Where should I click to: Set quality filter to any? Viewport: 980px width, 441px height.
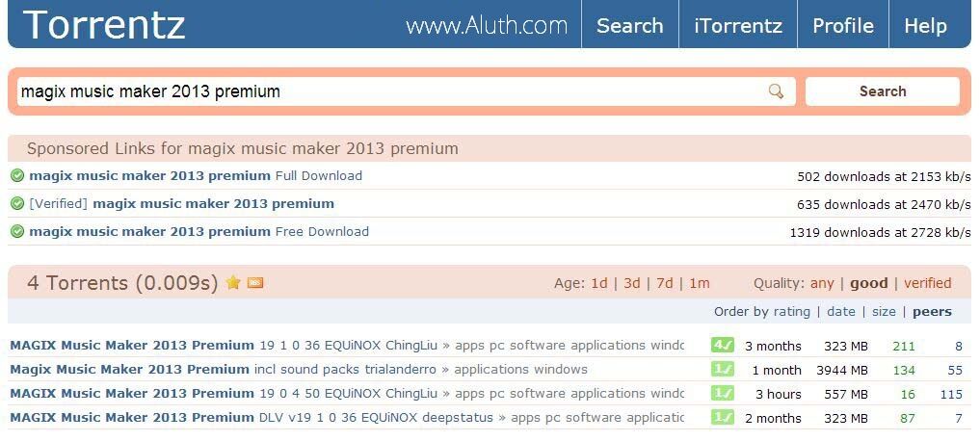(x=822, y=283)
